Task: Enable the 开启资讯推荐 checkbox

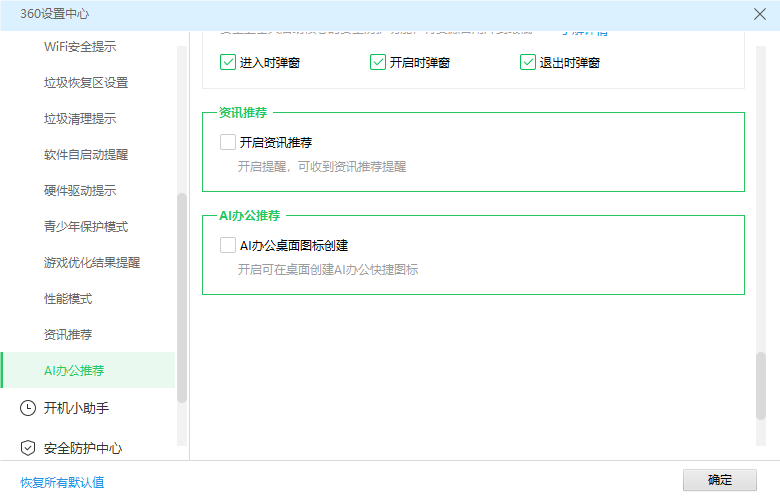Action: [x=228, y=142]
